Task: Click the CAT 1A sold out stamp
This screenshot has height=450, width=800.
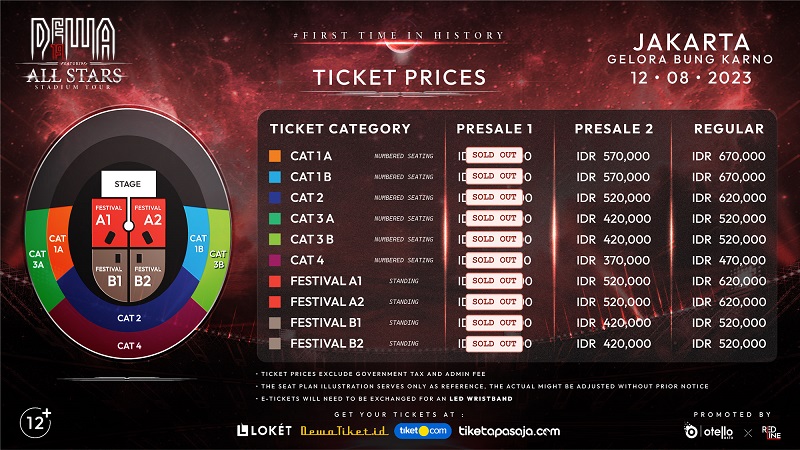Action: pyautogui.click(x=494, y=155)
